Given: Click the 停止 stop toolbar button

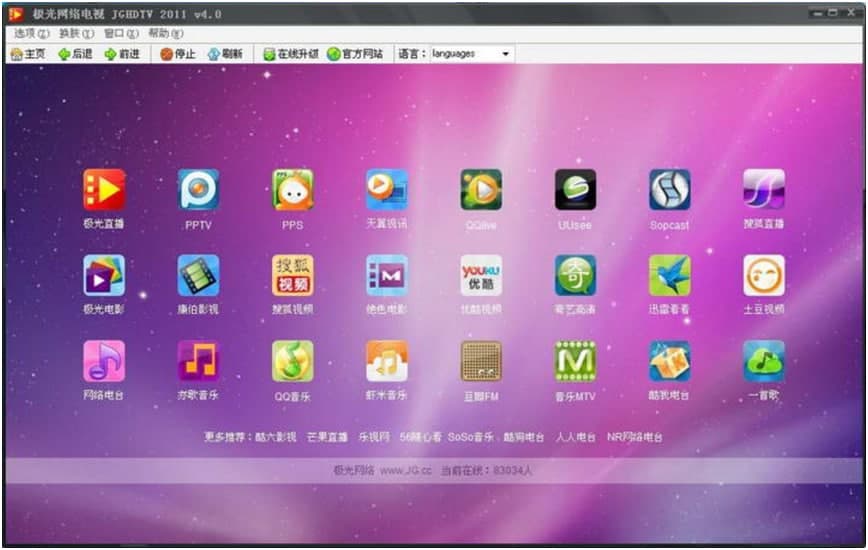Looking at the screenshot, I should (x=178, y=54).
